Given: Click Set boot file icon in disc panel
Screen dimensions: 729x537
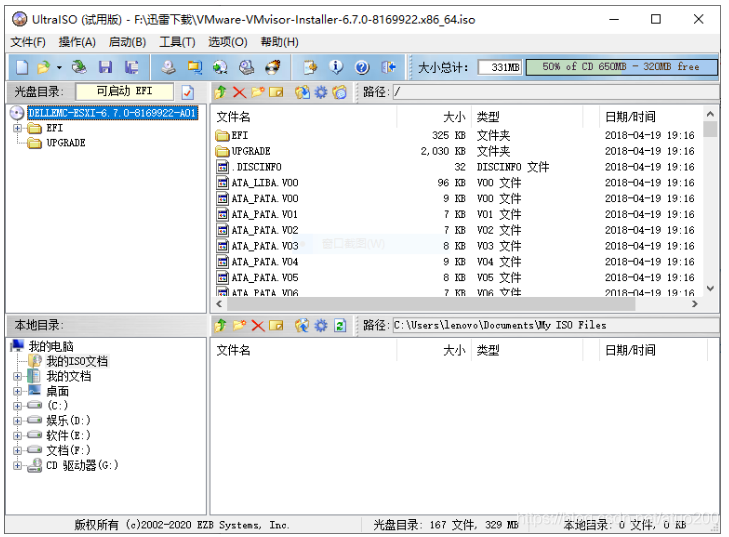Looking at the screenshot, I should [x=340, y=92].
